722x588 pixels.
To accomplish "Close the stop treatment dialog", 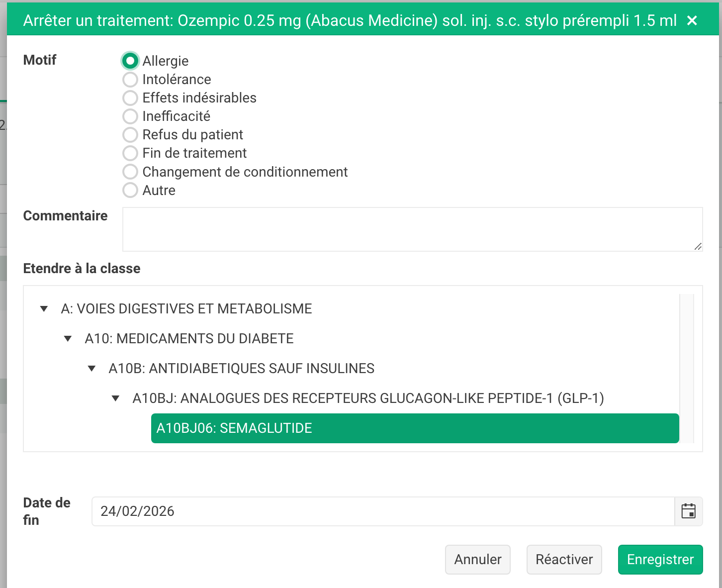I will click(692, 20).
